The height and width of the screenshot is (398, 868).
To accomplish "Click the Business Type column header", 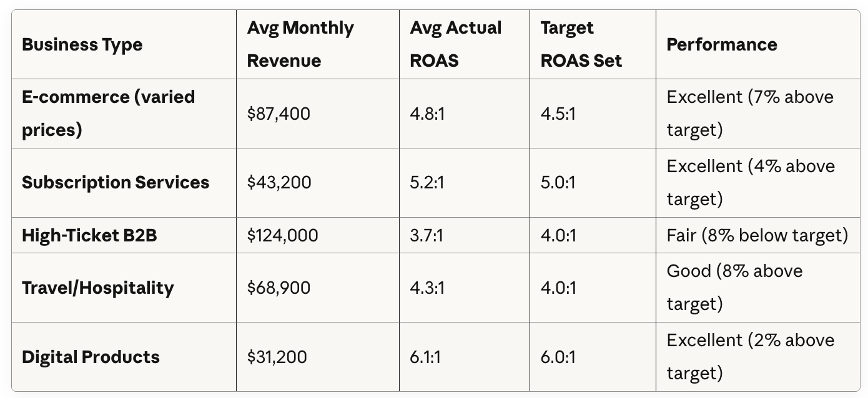I will pyautogui.click(x=82, y=44).
